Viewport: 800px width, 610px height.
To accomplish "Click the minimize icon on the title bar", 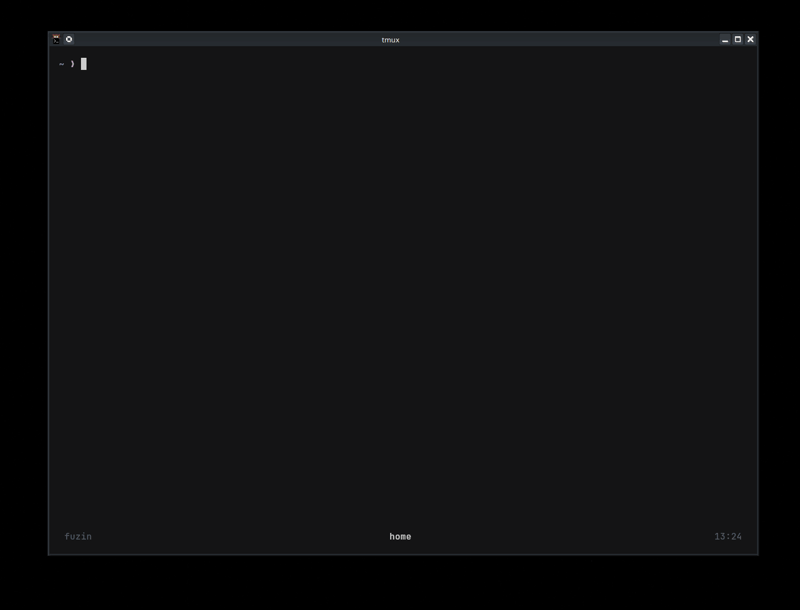I will (723, 41).
